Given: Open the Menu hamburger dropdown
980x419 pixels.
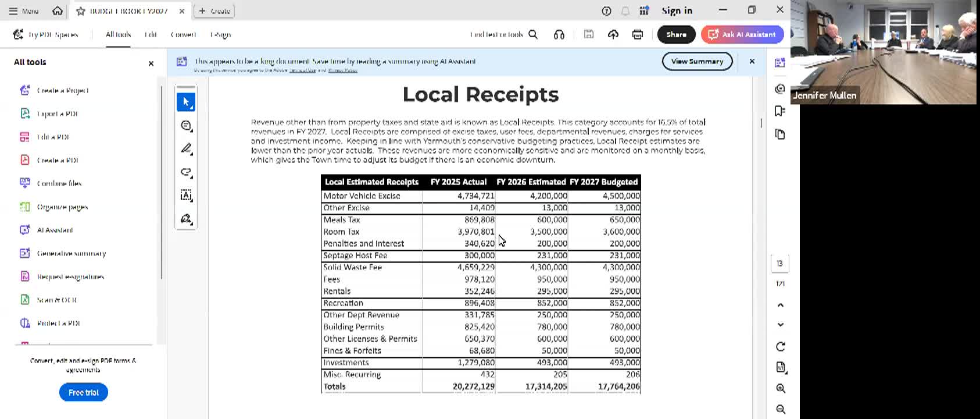Looking at the screenshot, I should 24,10.
